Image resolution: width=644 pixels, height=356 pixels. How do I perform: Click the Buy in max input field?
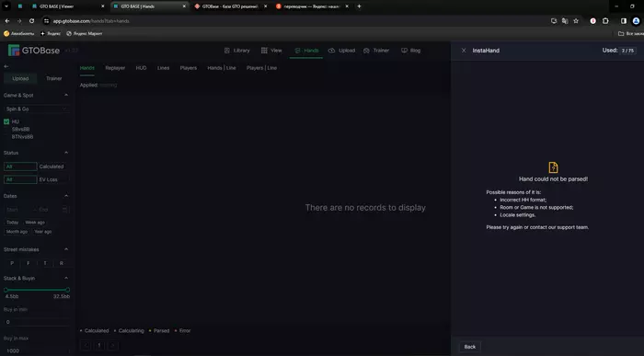coord(37,350)
